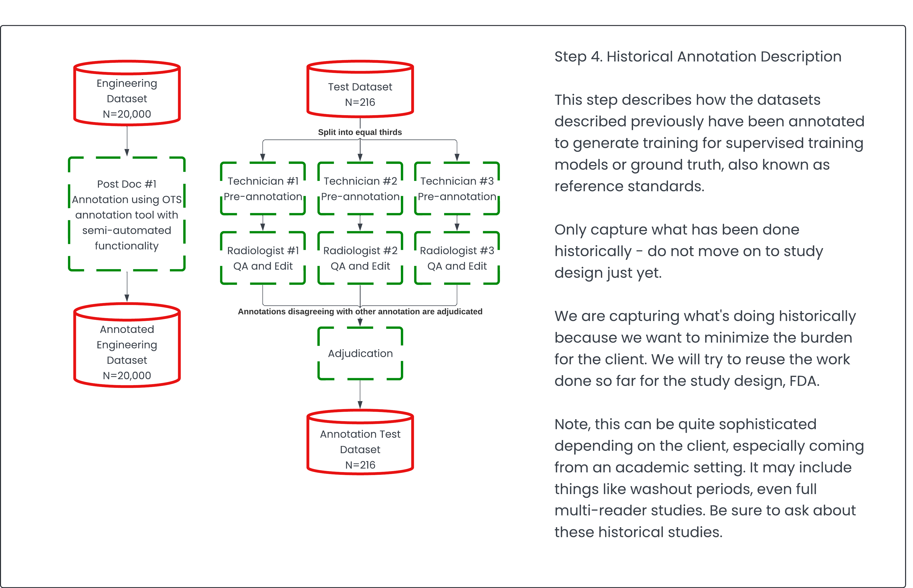Click the adjudicated annotations disagreement label
The width and height of the screenshot is (913, 588).
click(x=360, y=312)
